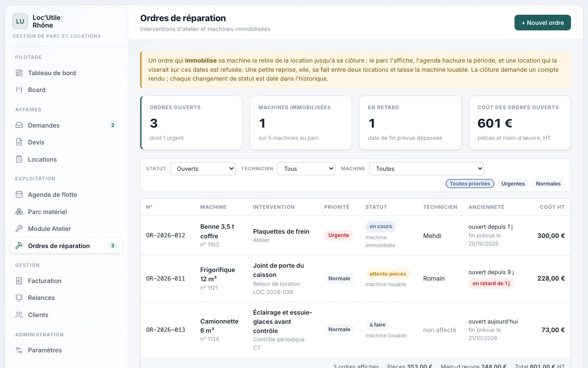The height and width of the screenshot is (368, 588).
Task: Filter by Urgentes priority chip
Action: click(513, 183)
